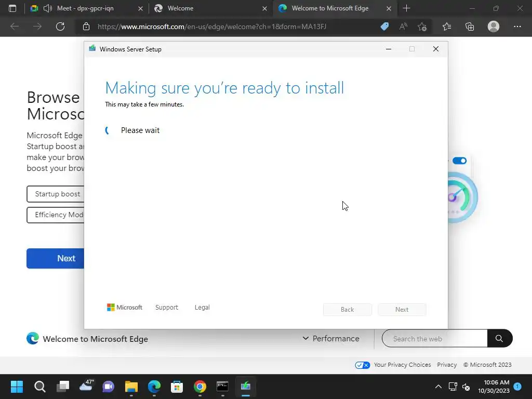532x399 pixels.
Task: Select Efficiency Mode option on Edge page
Action: [x=55, y=215]
